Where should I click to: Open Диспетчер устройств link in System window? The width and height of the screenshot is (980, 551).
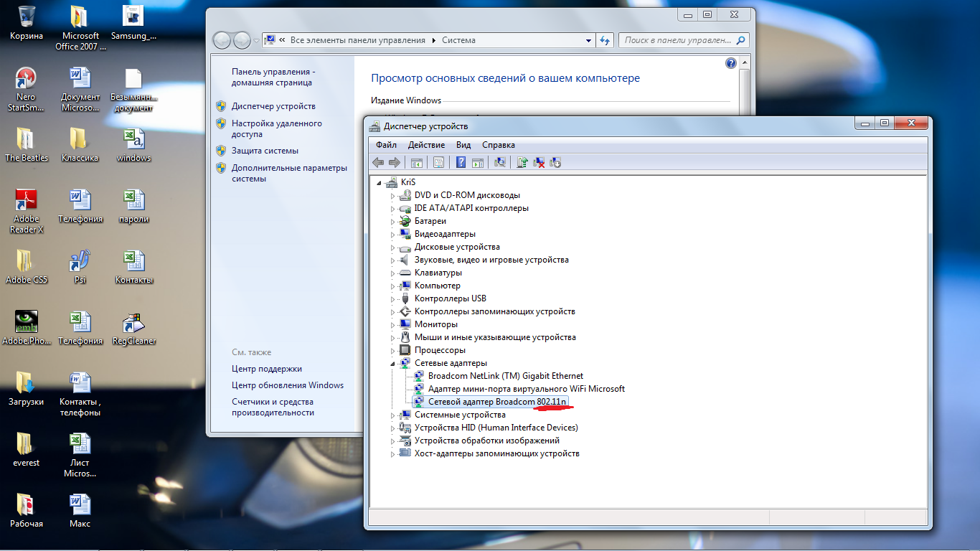coord(273,106)
